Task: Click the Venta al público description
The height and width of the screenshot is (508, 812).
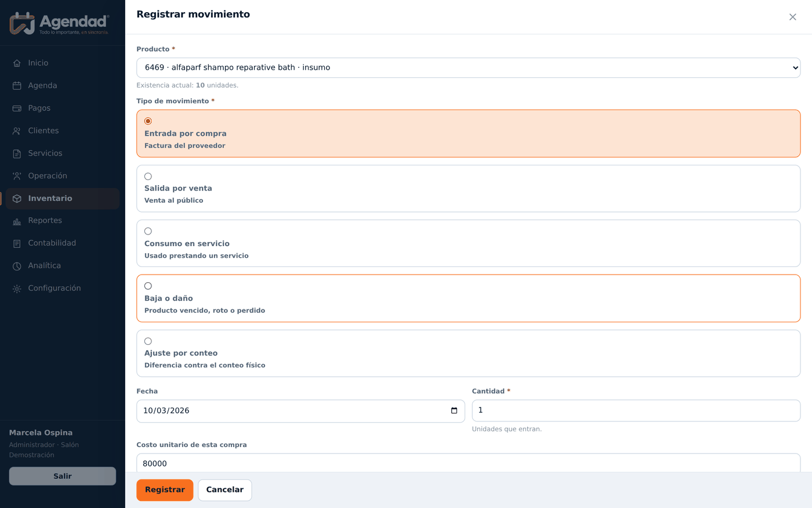Action: click(174, 200)
